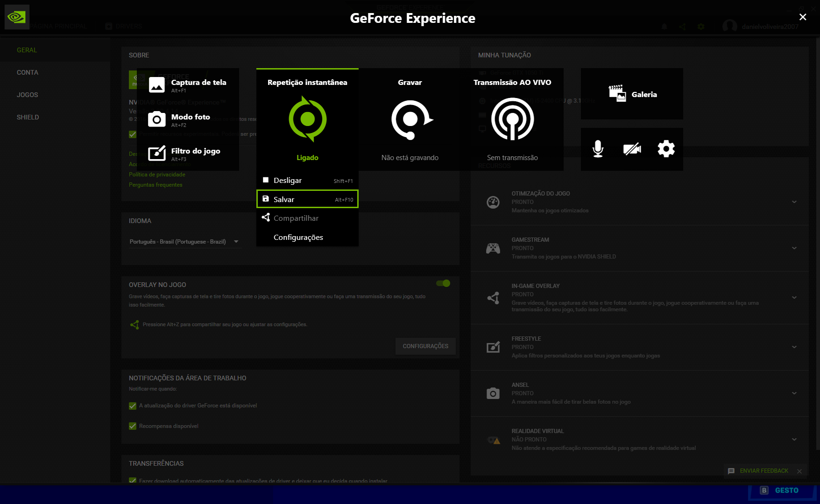Select Desligar menu entry

click(x=307, y=180)
